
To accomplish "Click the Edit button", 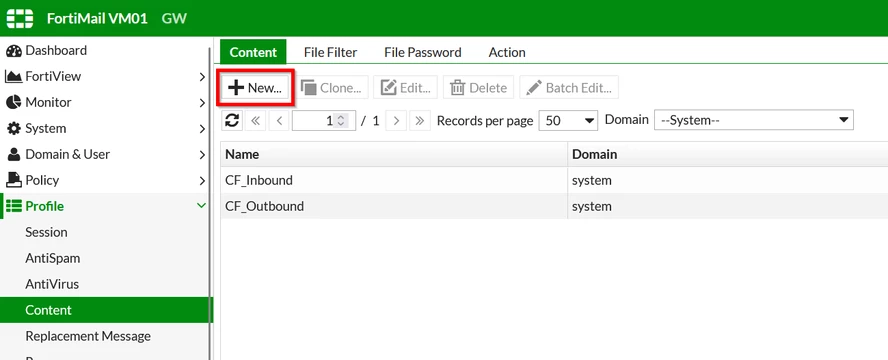I will click(405, 88).
